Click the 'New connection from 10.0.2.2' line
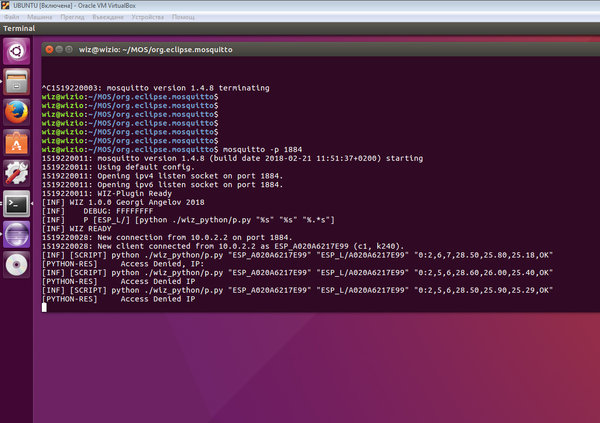600x423 pixels. pyautogui.click(x=167, y=237)
